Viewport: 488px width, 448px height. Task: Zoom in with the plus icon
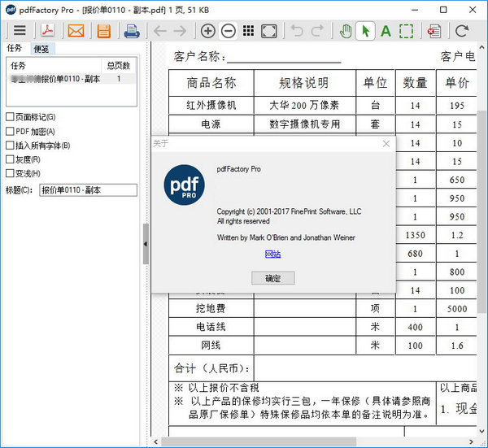click(x=208, y=32)
